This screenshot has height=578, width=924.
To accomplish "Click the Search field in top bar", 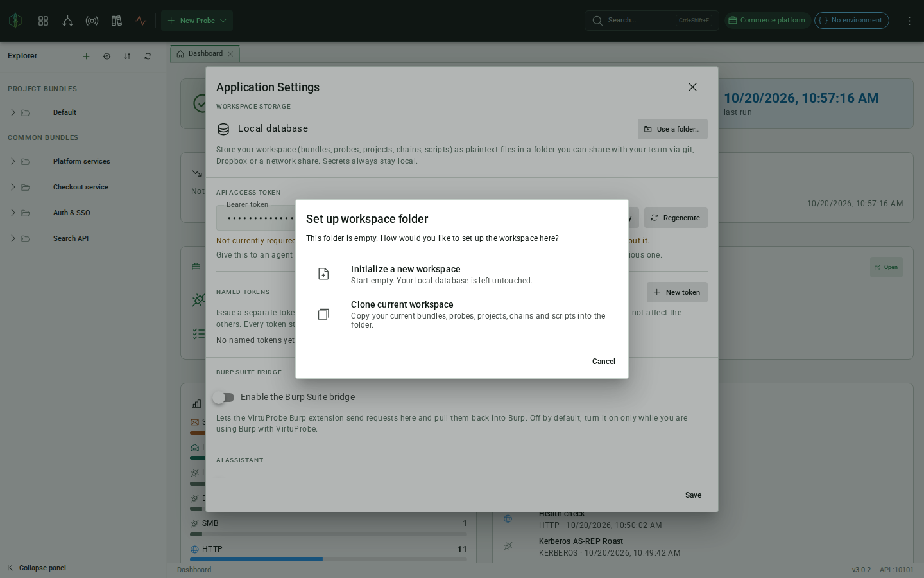I will click(651, 21).
